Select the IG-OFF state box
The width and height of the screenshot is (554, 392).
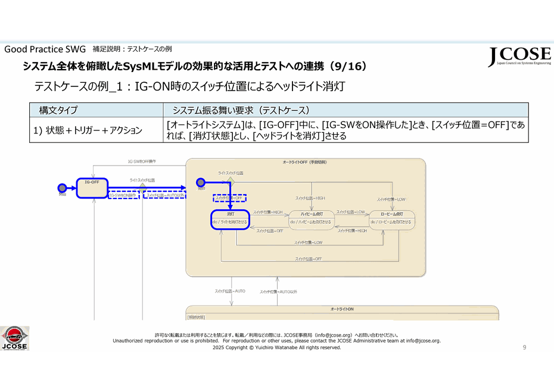tap(92, 188)
